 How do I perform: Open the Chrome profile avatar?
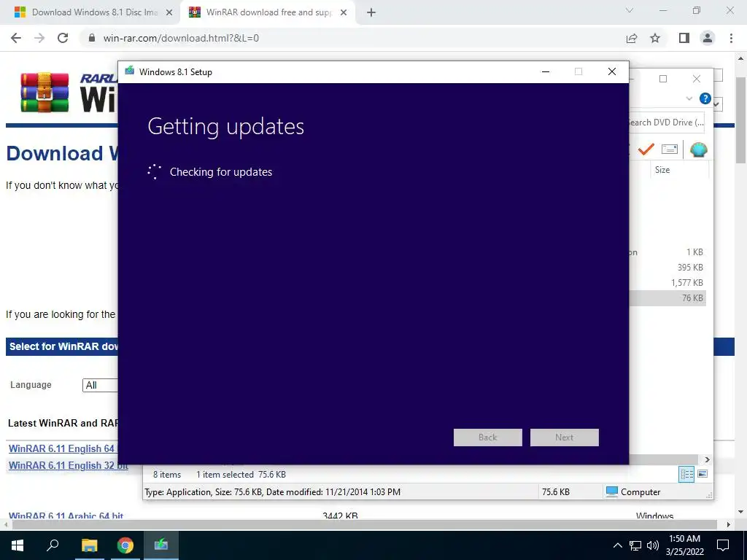point(708,38)
